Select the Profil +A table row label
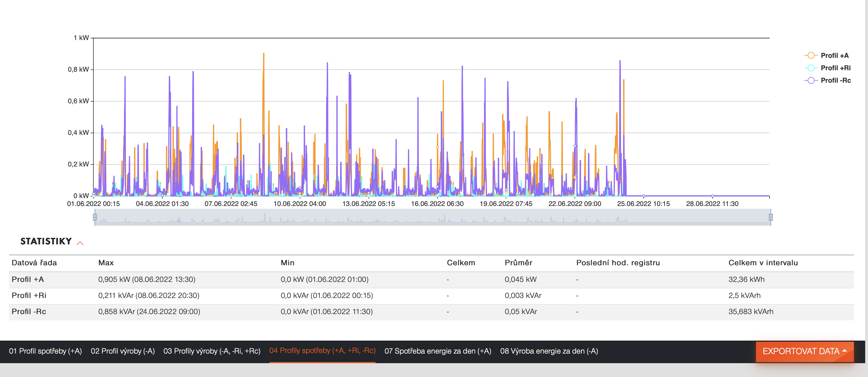Viewport: 868px width, 377px height. tap(28, 280)
